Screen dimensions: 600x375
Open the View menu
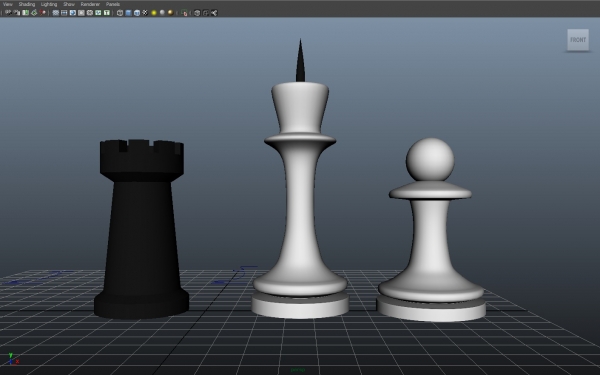pos(8,4)
